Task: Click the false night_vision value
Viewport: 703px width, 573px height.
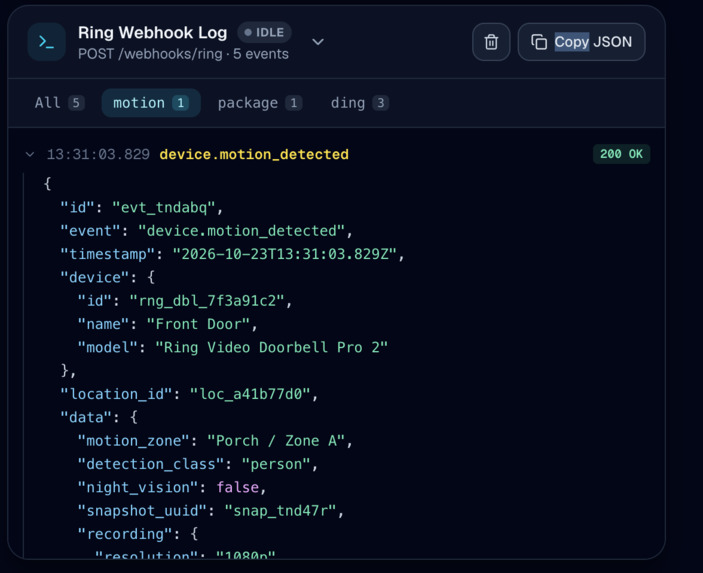Action: pos(238,487)
